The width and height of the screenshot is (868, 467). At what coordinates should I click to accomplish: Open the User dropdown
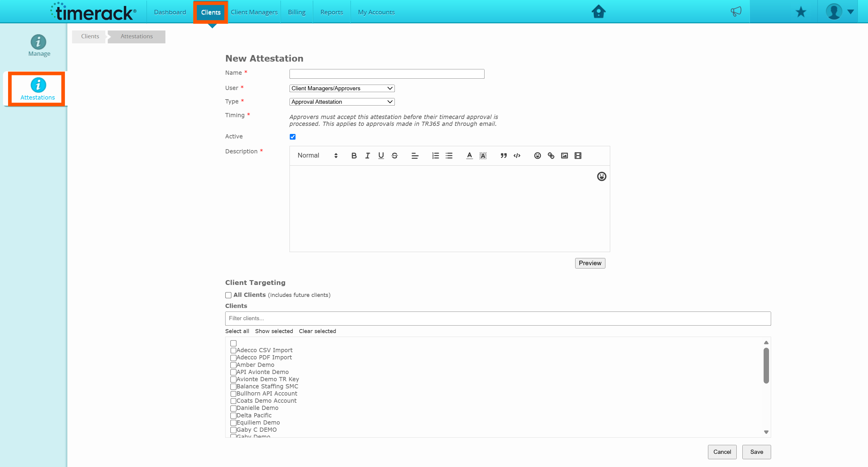342,88
